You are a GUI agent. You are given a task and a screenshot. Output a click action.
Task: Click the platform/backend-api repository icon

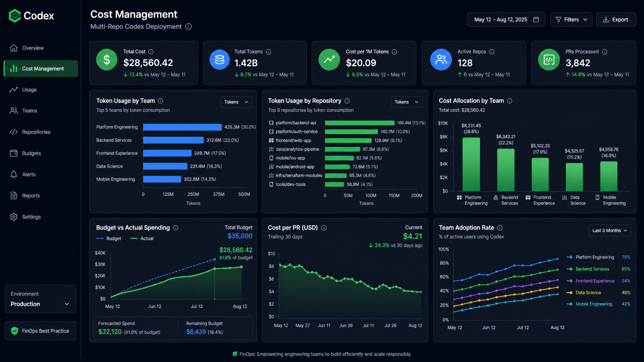271,123
